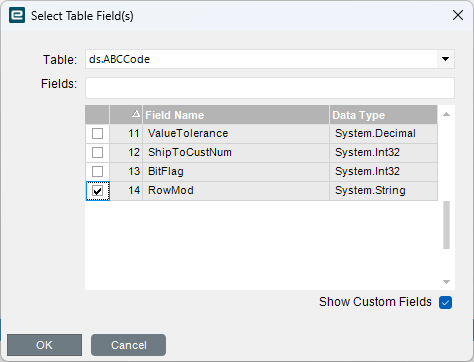Toggle the Show Custom Fields checkbox
474x362 pixels.
(x=445, y=302)
